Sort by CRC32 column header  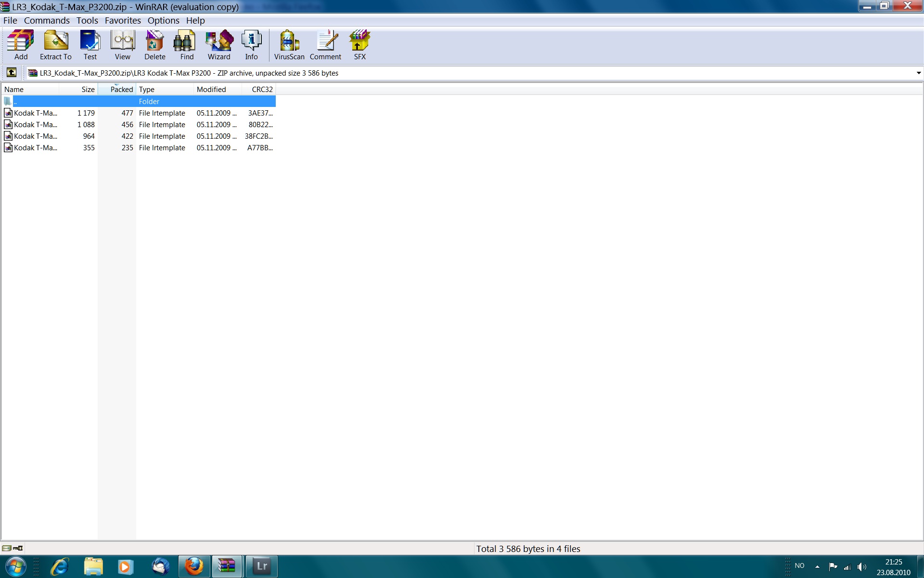(259, 89)
